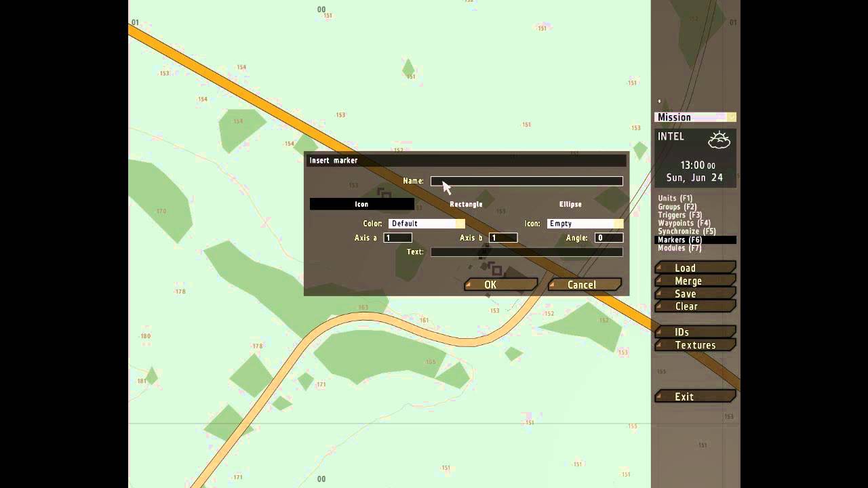
Task: Open the Icon dropdown showing Empty
Action: coord(585,224)
